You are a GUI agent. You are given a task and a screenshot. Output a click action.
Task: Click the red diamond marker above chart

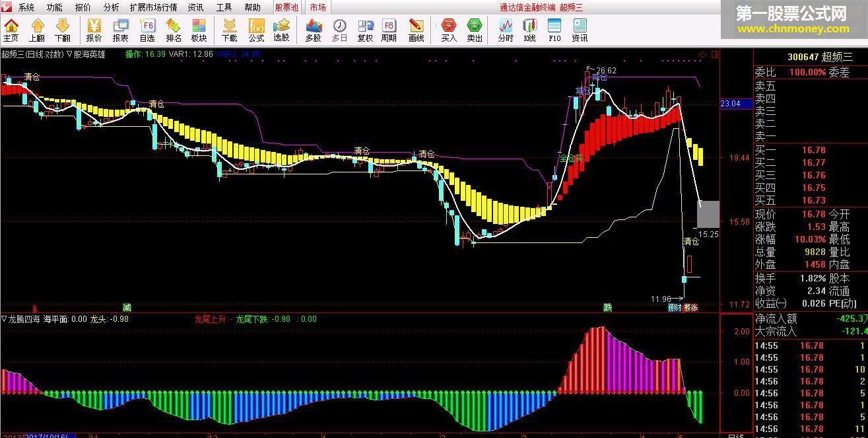pyautogui.click(x=702, y=54)
